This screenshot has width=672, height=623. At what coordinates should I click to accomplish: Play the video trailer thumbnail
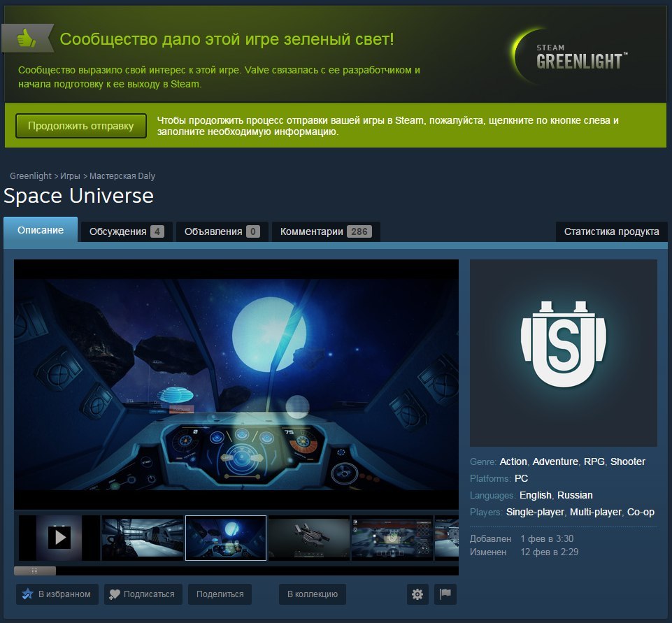(59, 537)
